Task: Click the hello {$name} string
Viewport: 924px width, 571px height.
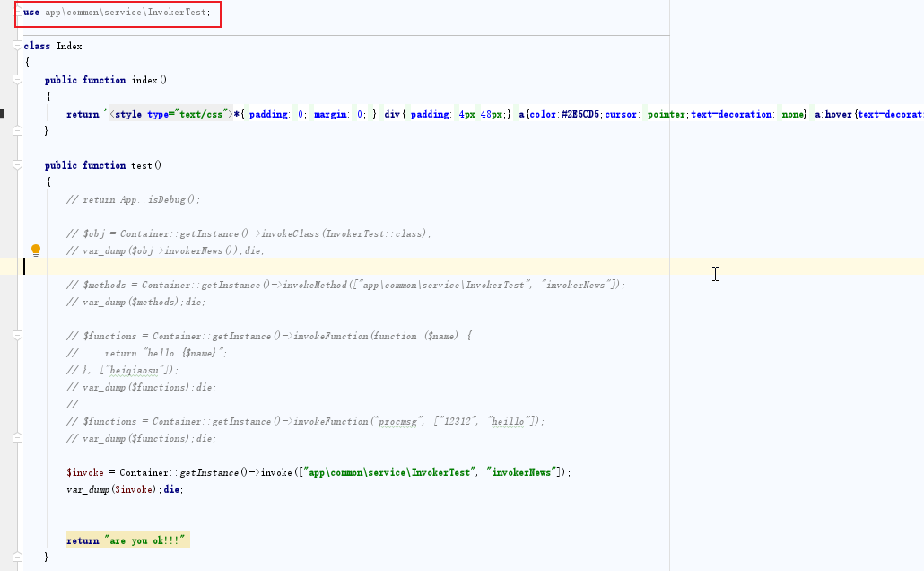Action: (x=183, y=354)
